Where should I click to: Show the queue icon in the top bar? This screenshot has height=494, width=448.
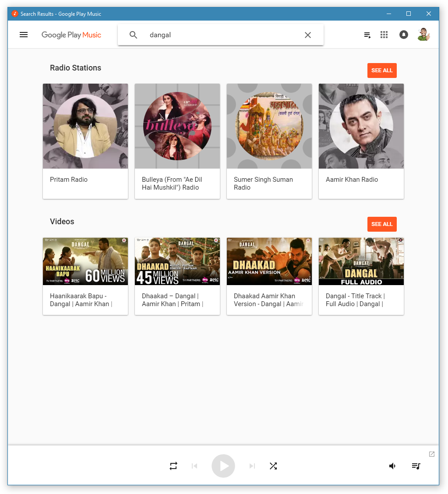click(367, 35)
